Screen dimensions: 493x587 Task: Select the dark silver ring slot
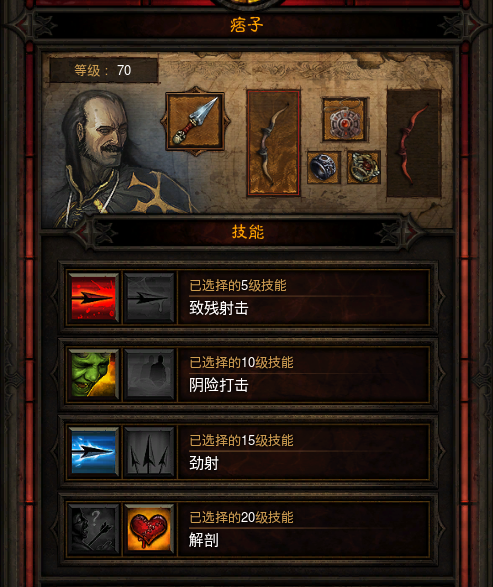pyautogui.click(x=324, y=168)
